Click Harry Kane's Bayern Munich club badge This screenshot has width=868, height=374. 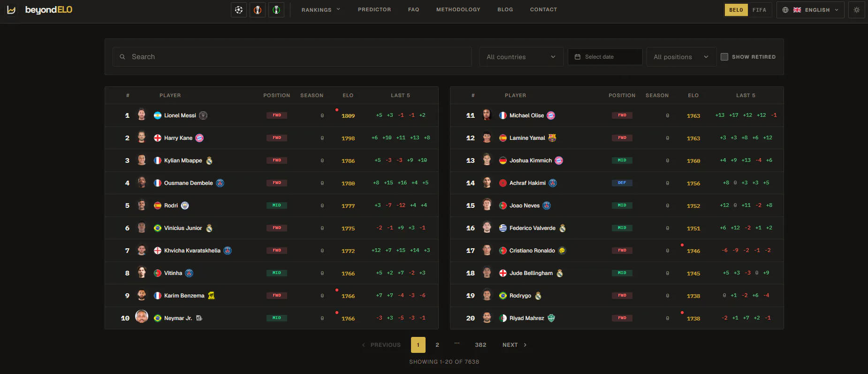click(199, 138)
